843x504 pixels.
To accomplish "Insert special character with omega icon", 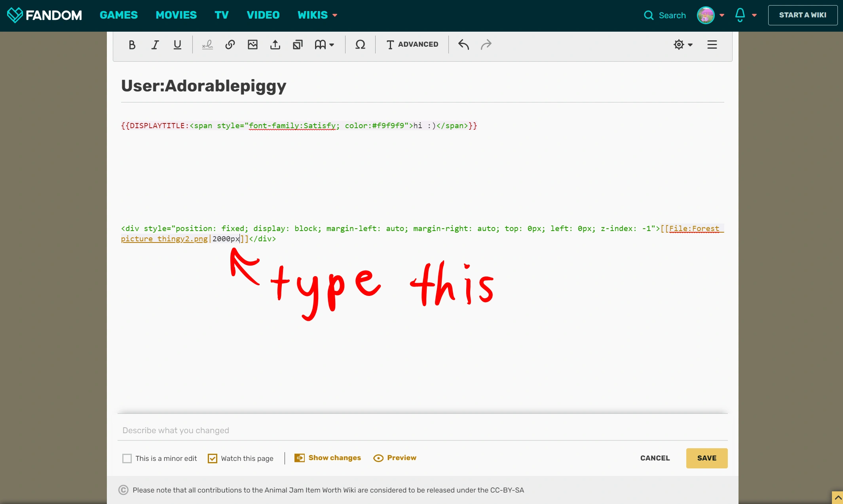I will [360, 45].
